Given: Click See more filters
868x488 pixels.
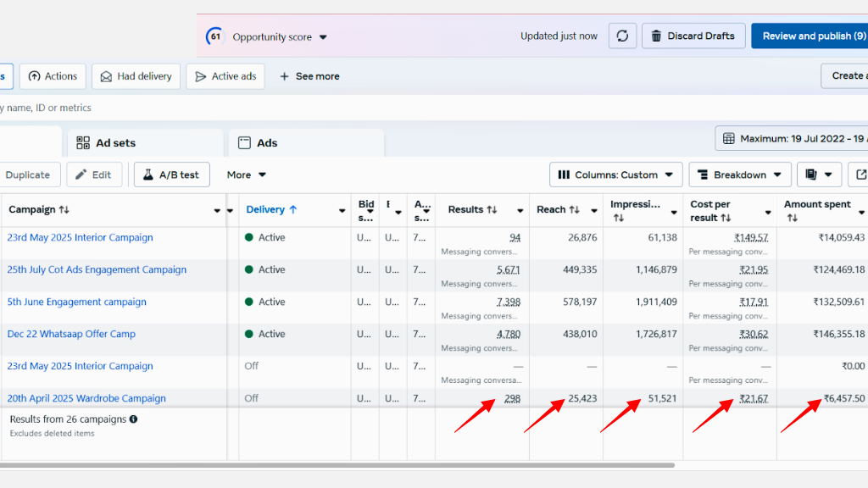Looking at the screenshot, I should point(309,76).
